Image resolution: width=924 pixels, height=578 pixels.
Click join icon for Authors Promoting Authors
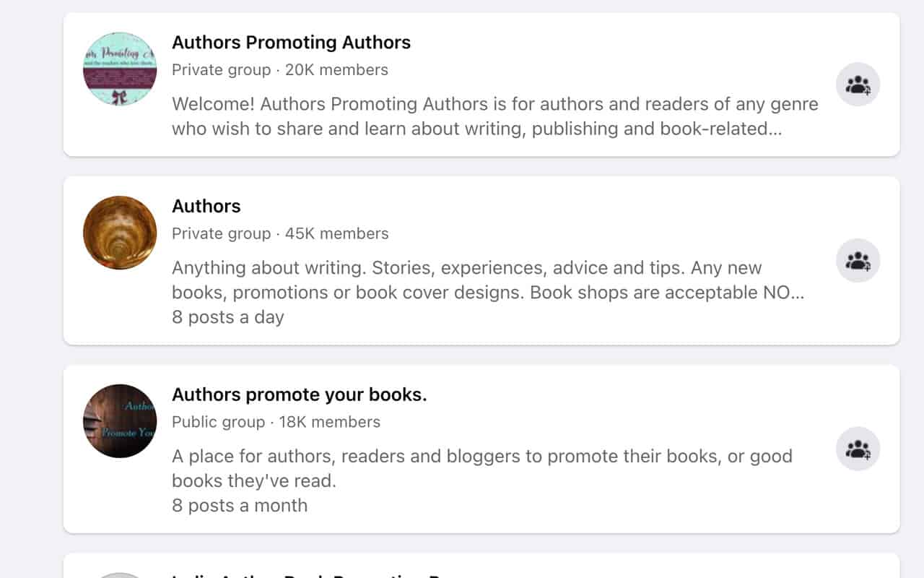(858, 85)
